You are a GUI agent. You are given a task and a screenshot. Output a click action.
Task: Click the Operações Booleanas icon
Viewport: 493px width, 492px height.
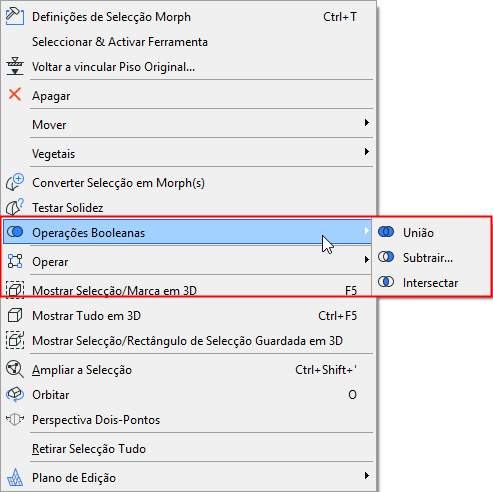click(15, 232)
